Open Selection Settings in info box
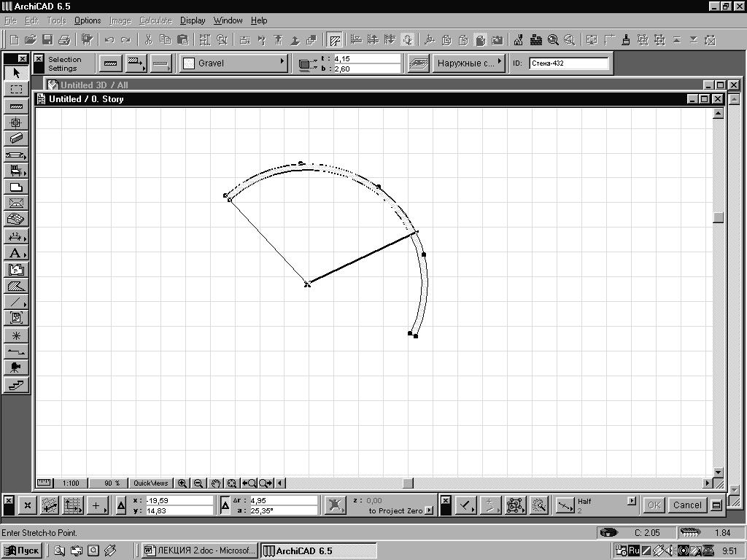This screenshot has height=560, width=747. pos(64,63)
